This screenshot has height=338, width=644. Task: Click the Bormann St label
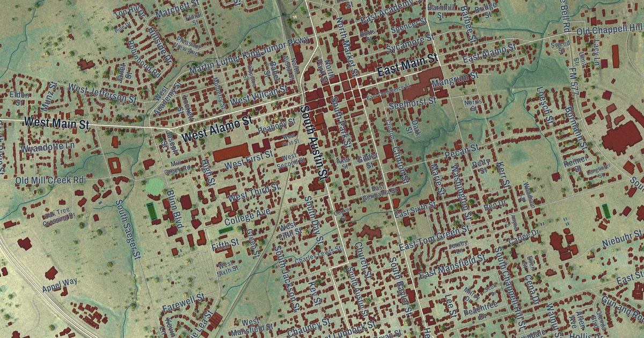pyautogui.click(x=578, y=128)
